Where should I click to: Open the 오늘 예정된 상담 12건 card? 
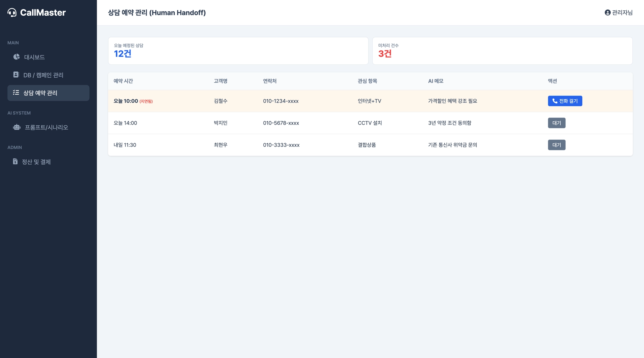click(238, 51)
